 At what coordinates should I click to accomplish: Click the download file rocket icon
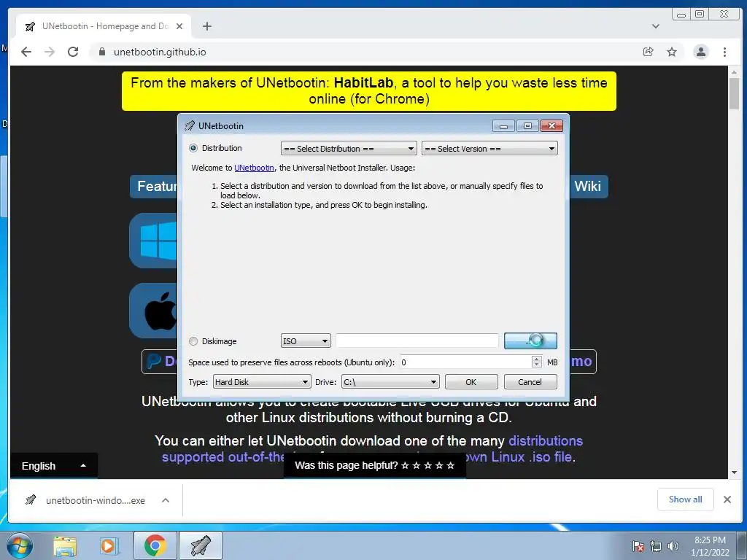[x=31, y=500]
